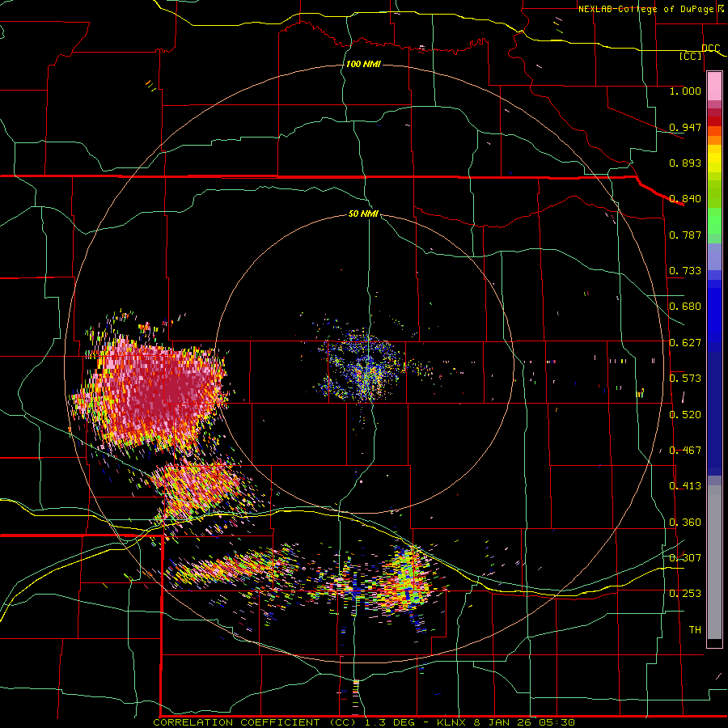This screenshot has width=728, height=728.
Task: Select the 0.307 scale value
Action: [x=685, y=557]
